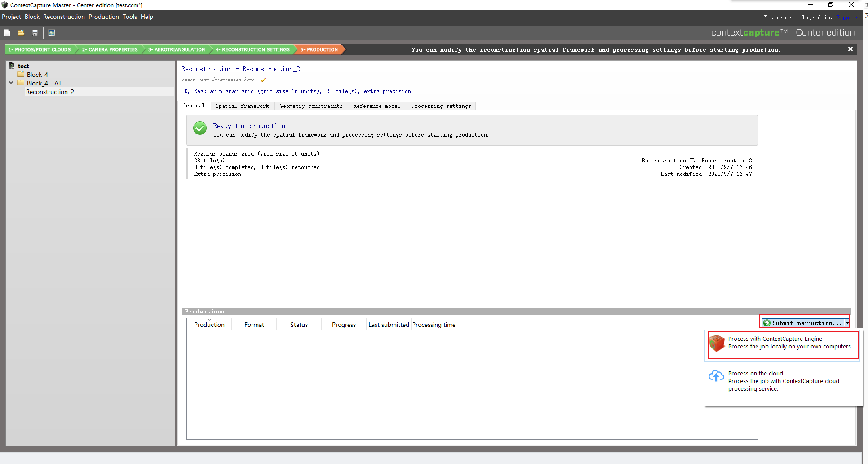Click the Sign in link

847,18
